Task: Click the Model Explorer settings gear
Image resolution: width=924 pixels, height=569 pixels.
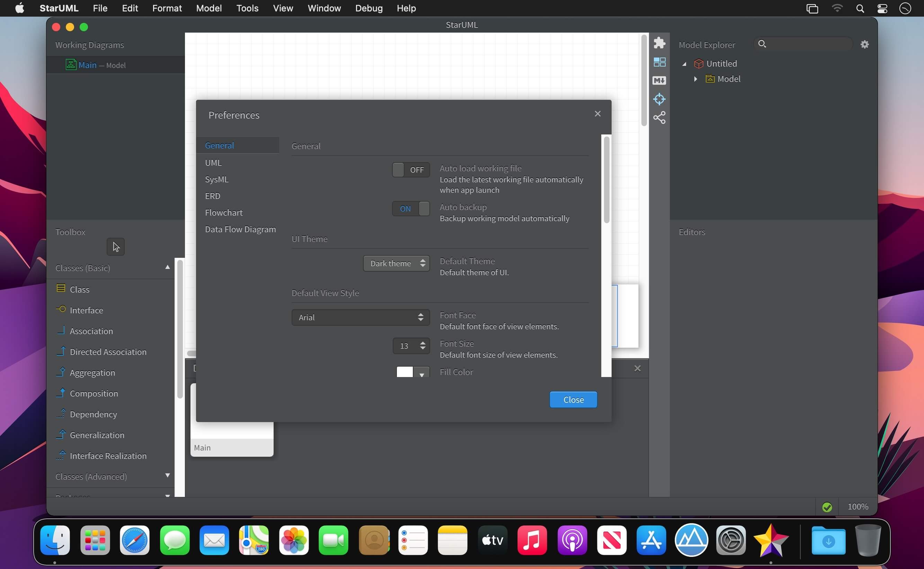Action: [x=864, y=44]
